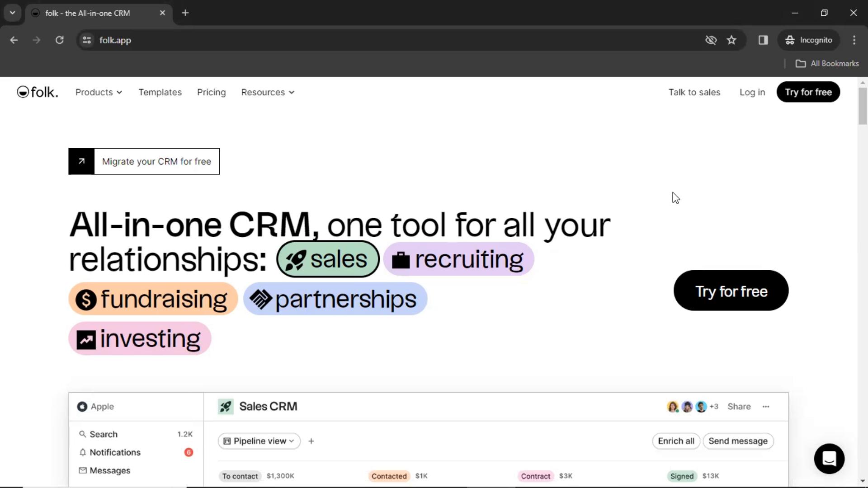Open the Templates menu item

tap(160, 92)
